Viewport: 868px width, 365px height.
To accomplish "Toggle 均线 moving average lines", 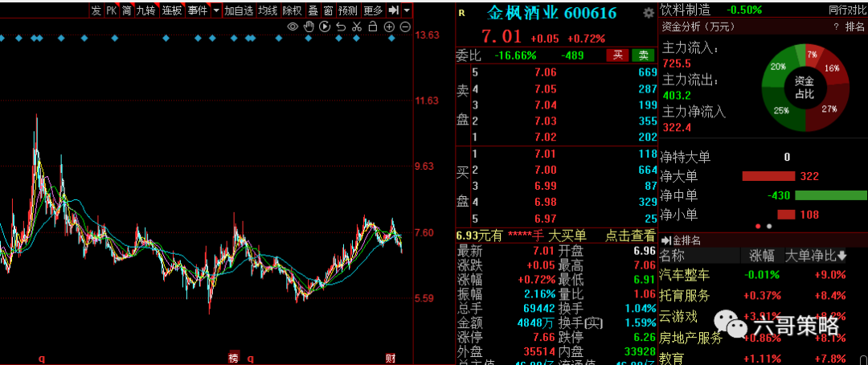I will [268, 10].
